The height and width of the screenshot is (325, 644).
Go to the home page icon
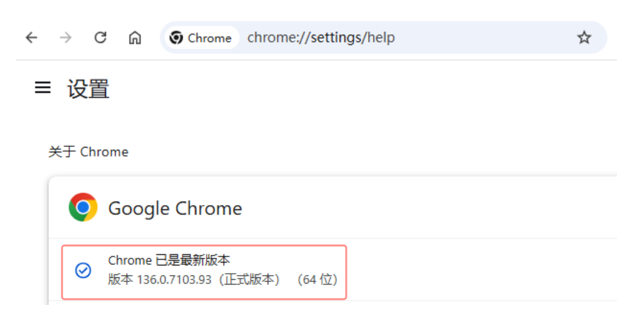(134, 37)
